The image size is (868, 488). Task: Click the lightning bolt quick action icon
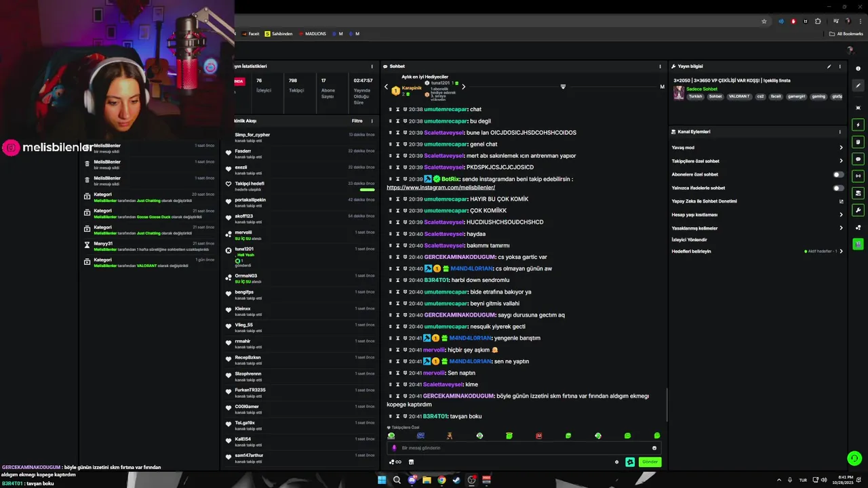click(x=859, y=125)
